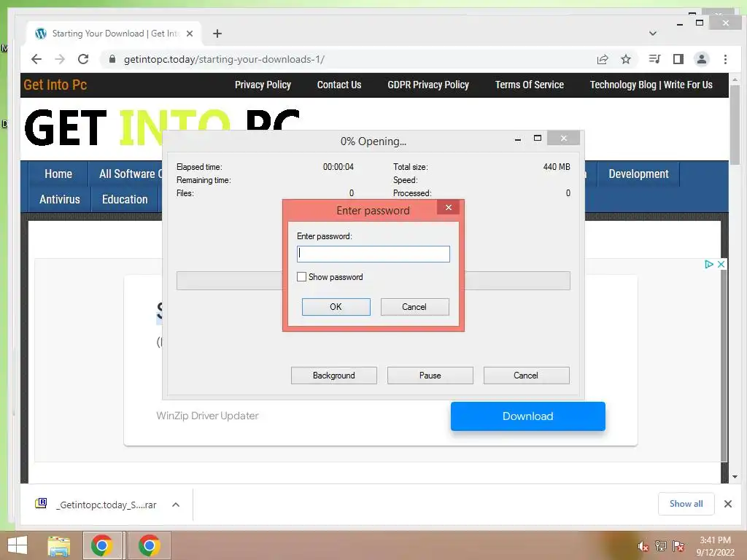Click the muted volume tray icon
747x560 pixels.
click(643, 546)
